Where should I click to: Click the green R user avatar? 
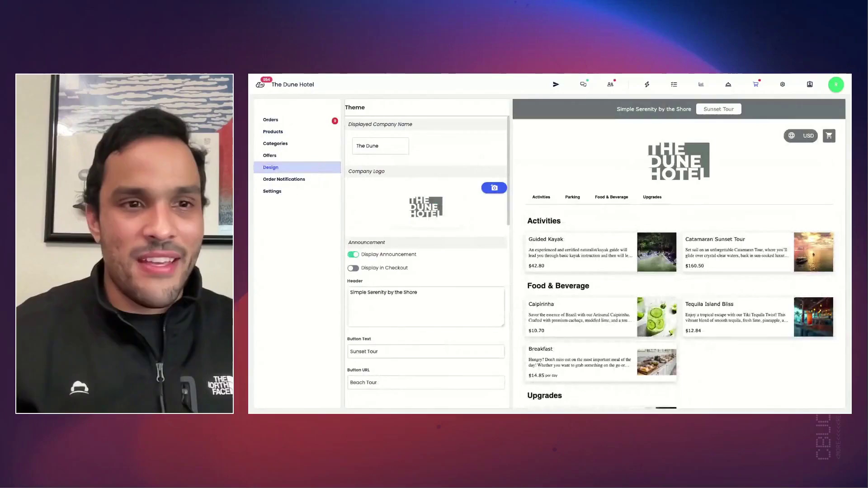coord(836,84)
